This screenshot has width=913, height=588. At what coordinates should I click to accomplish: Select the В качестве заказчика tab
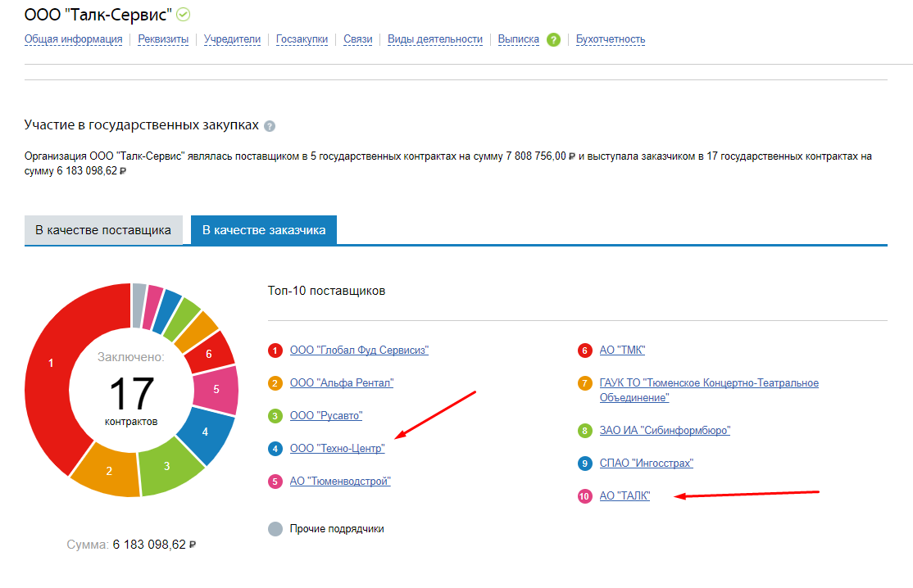click(x=264, y=230)
